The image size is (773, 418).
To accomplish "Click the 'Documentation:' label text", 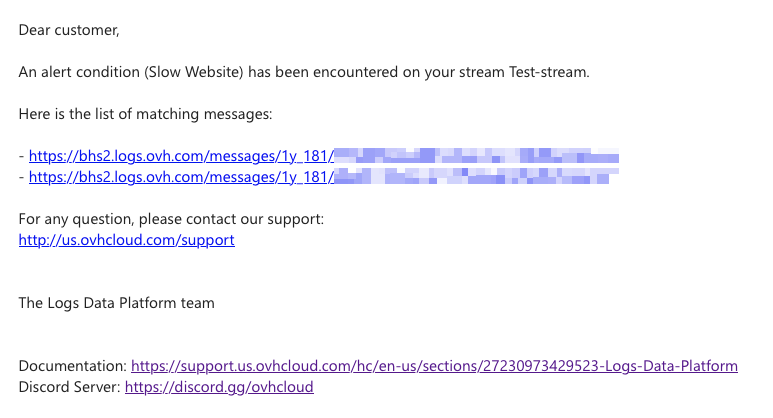I will [x=73, y=366].
